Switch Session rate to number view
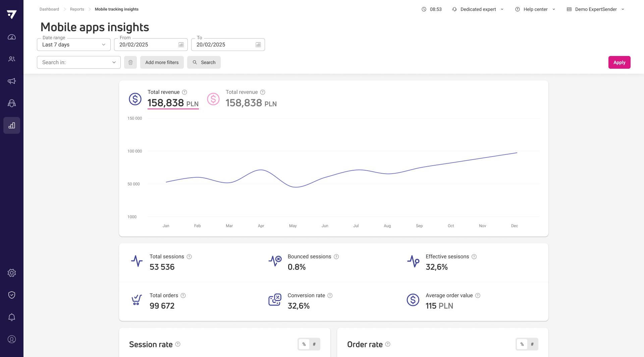 pos(314,344)
